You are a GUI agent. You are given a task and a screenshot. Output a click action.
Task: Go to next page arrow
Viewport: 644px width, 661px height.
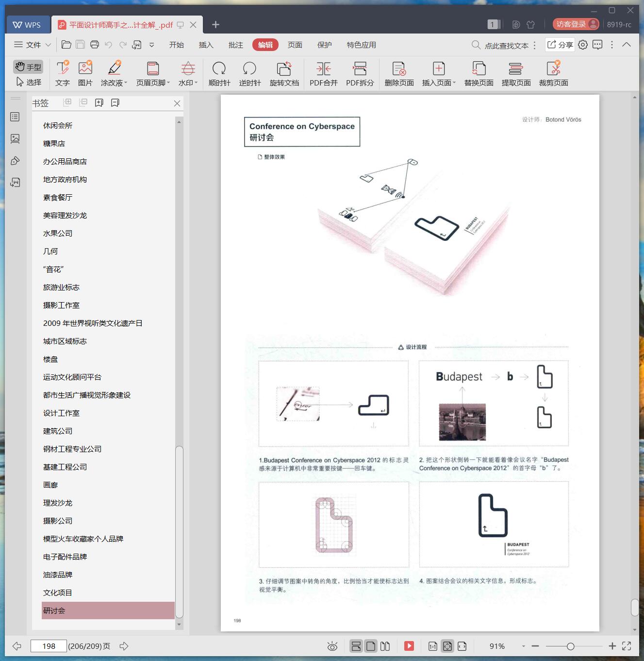[x=124, y=646]
